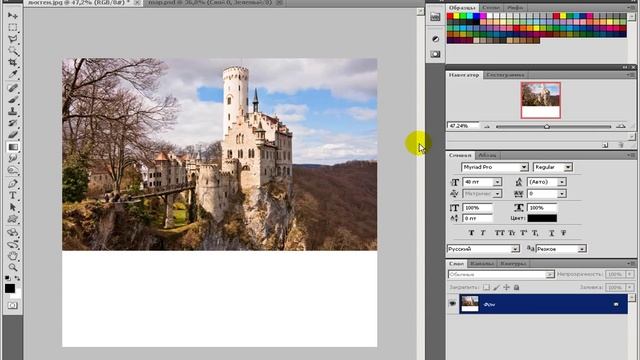Toggle Small Caps text style
The width and height of the screenshot is (640, 360).
(512, 233)
